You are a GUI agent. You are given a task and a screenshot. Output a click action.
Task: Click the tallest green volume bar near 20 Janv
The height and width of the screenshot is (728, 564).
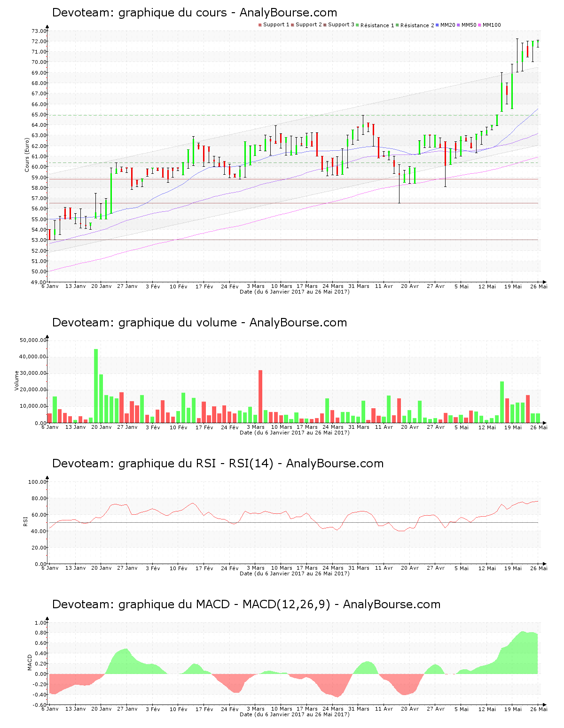click(96, 386)
